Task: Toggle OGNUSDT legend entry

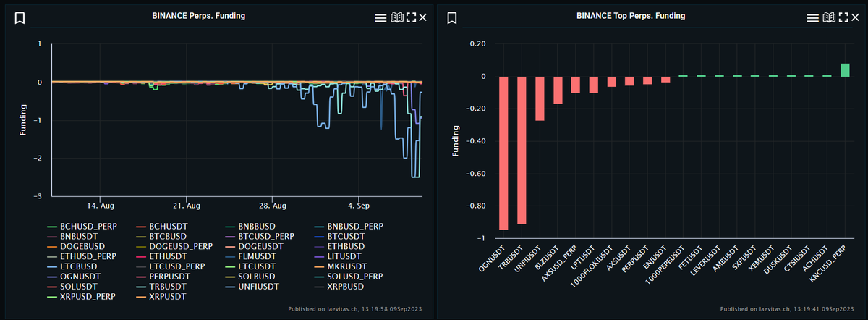Action: point(72,277)
